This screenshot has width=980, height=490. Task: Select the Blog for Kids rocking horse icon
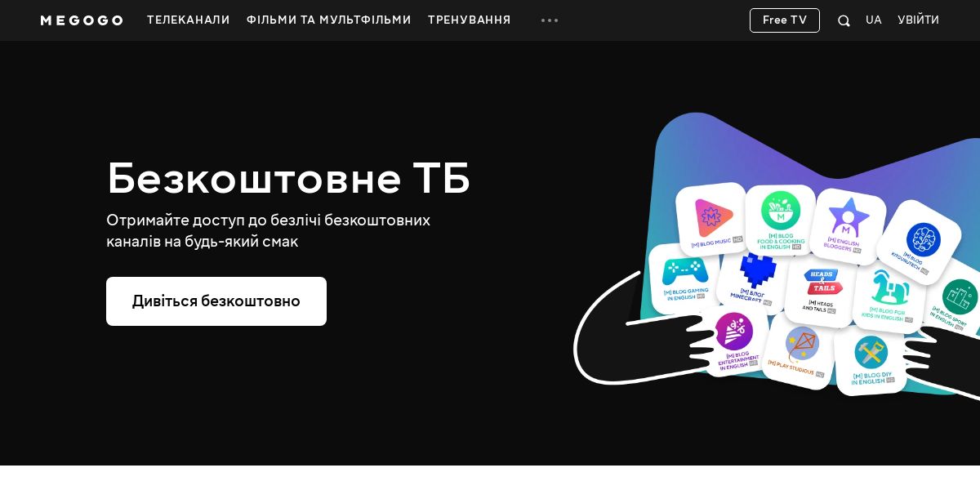pyautogui.click(x=889, y=296)
